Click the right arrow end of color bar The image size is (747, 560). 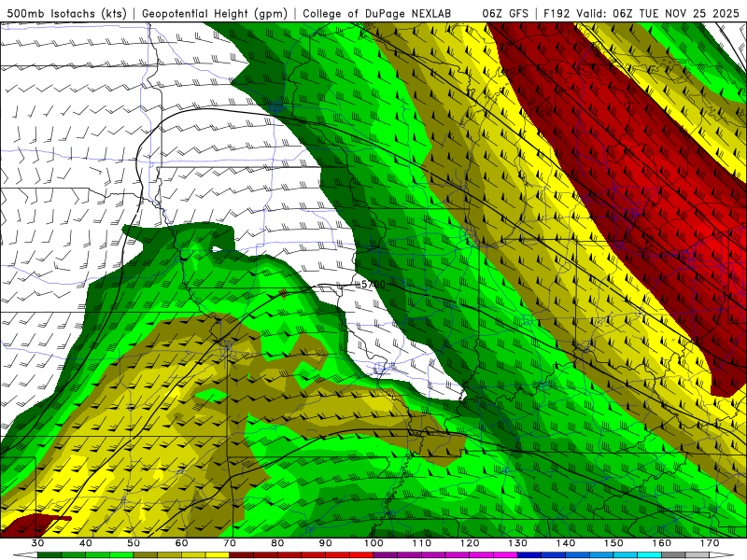tap(721, 554)
